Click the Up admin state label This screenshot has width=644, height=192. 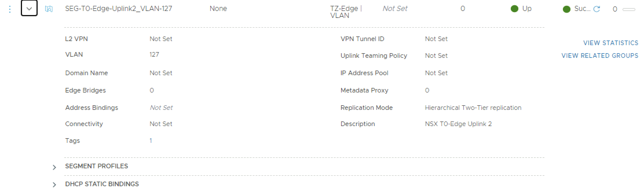point(527,9)
